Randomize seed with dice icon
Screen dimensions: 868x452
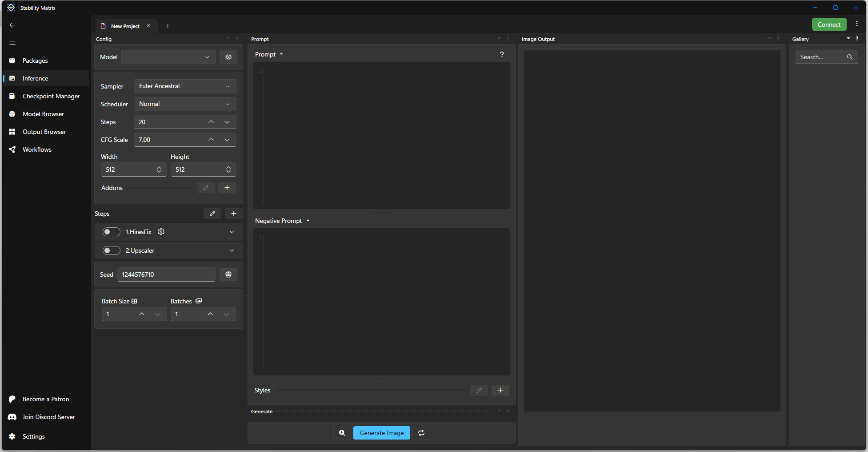pos(228,274)
